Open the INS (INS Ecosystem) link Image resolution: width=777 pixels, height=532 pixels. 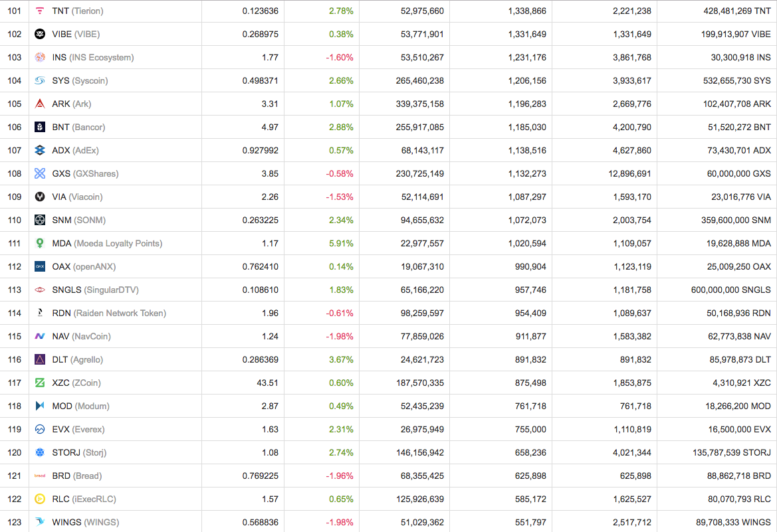click(x=93, y=58)
